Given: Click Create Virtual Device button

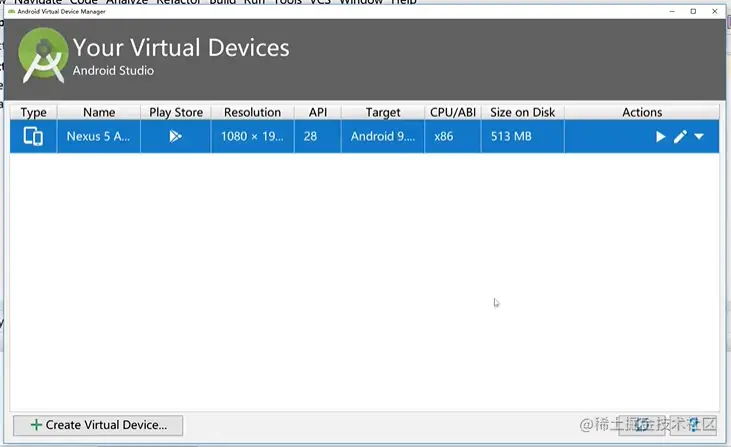Looking at the screenshot, I should (x=98, y=425).
